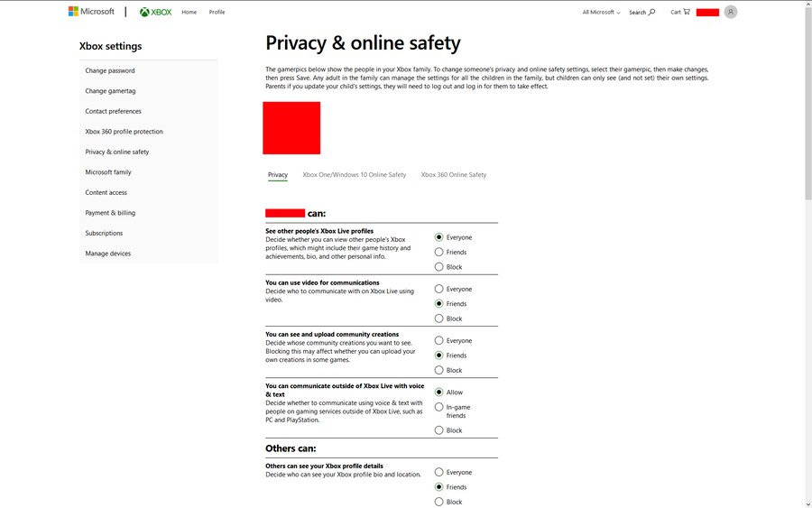
Task: Choose In-game friends for outside communication
Action: pyautogui.click(x=439, y=408)
